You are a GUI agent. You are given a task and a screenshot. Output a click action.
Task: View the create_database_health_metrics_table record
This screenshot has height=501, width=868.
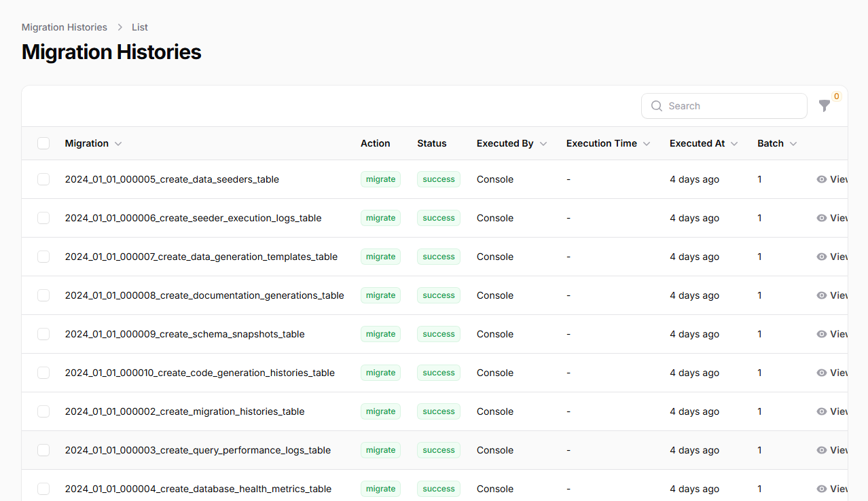[832, 489]
